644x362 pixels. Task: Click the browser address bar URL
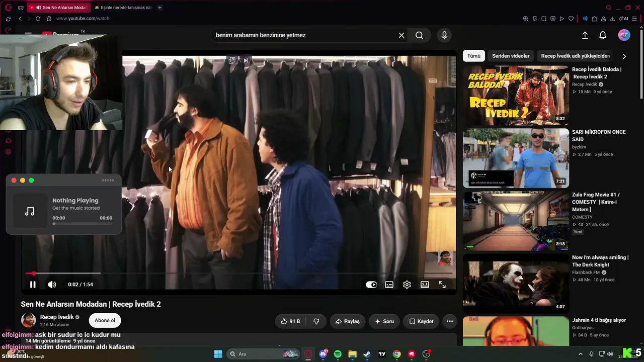click(83, 19)
